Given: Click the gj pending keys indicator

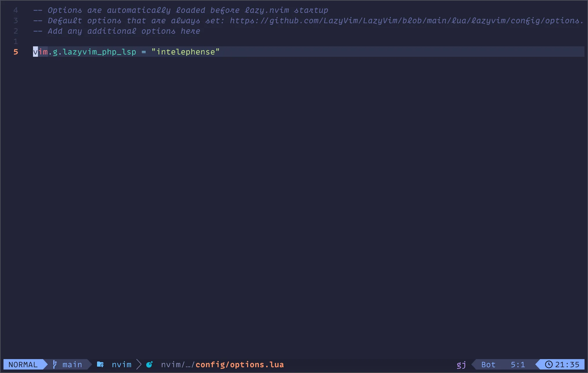Looking at the screenshot, I should click(461, 365).
